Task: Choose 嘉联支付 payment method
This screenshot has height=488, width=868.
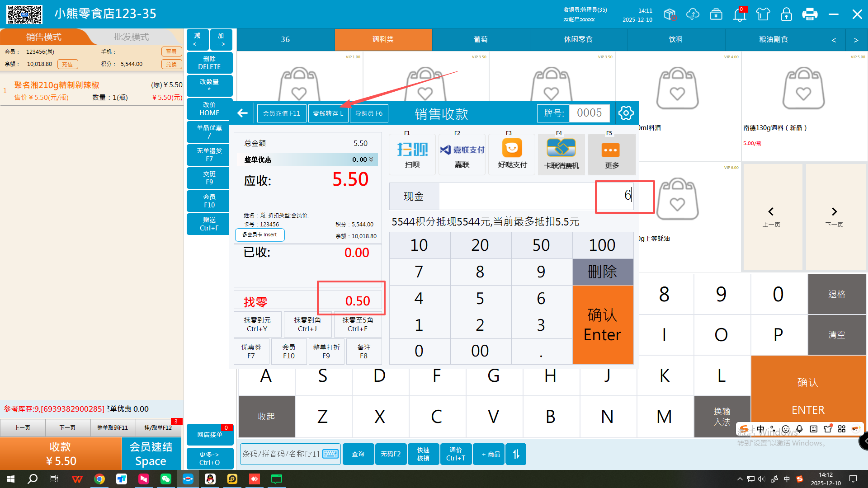Action: coord(462,154)
